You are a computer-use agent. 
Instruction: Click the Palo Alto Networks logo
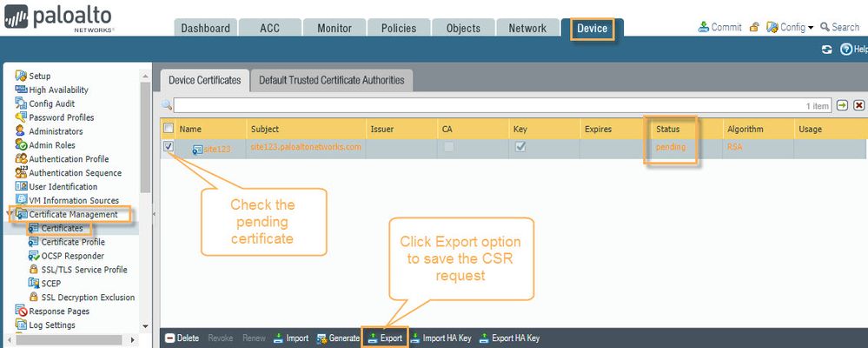58,18
